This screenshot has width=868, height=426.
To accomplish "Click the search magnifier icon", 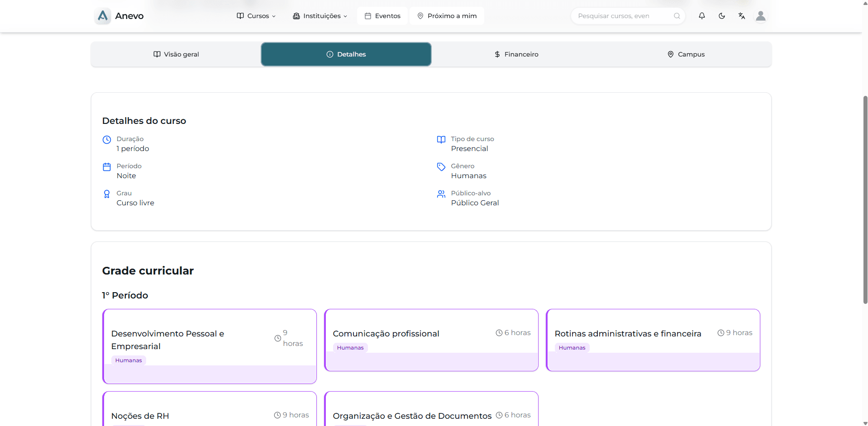I will pyautogui.click(x=677, y=16).
